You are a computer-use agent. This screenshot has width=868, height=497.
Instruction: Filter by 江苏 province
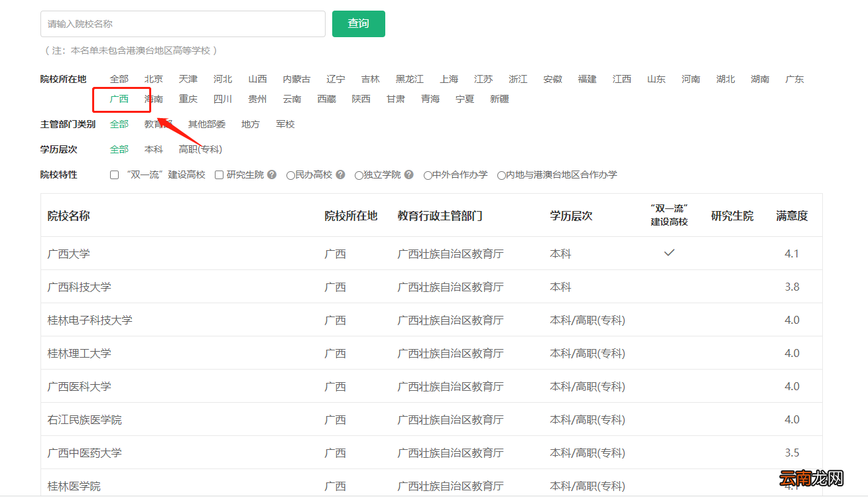(x=483, y=79)
